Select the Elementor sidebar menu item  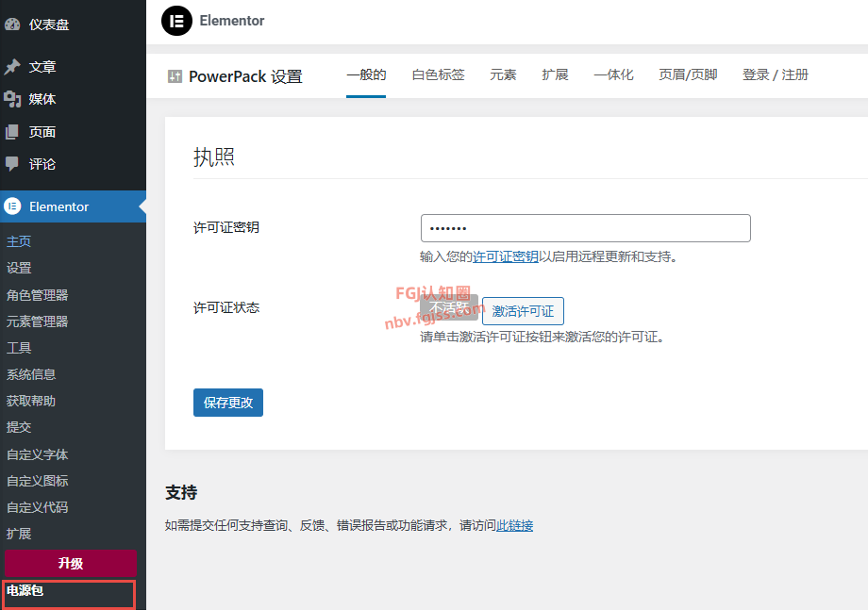[x=73, y=206]
